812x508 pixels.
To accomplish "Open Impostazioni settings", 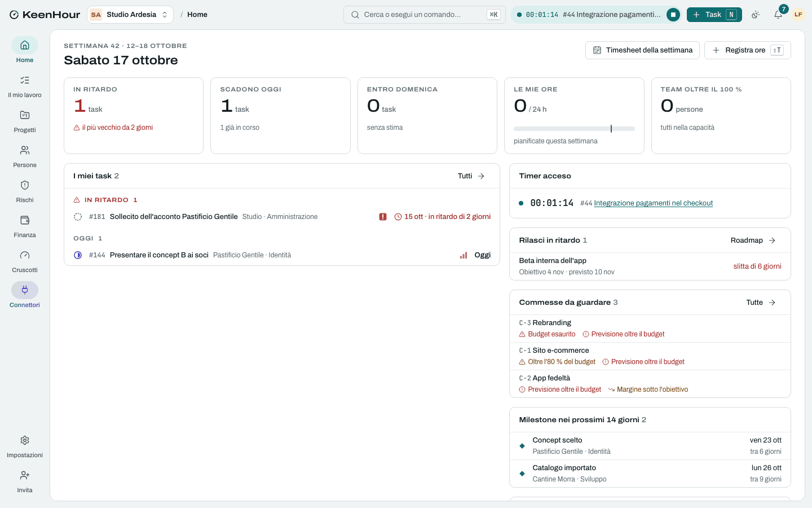I will click(x=25, y=446).
